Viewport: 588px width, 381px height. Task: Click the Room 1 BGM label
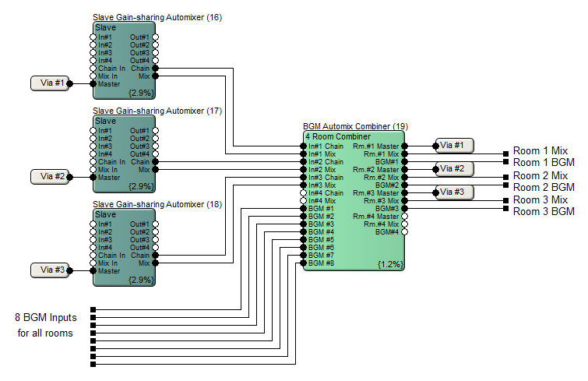[x=544, y=162]
